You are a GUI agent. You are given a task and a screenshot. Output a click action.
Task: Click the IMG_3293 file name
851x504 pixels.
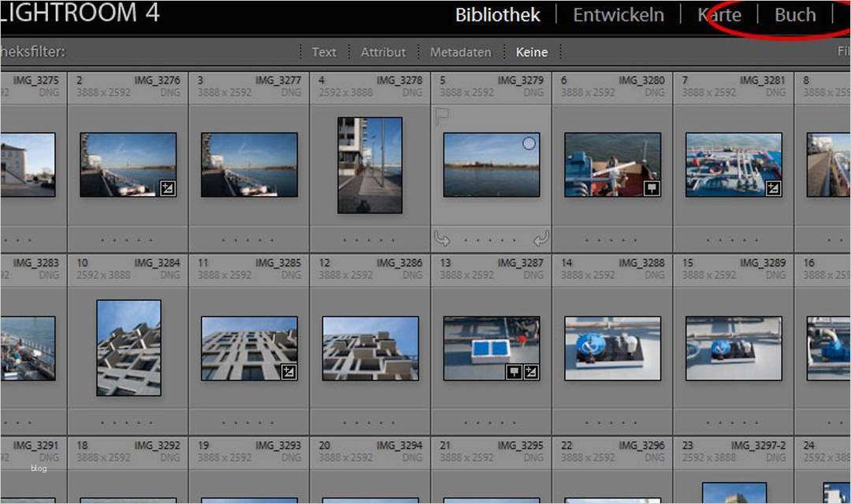point(278,446)
